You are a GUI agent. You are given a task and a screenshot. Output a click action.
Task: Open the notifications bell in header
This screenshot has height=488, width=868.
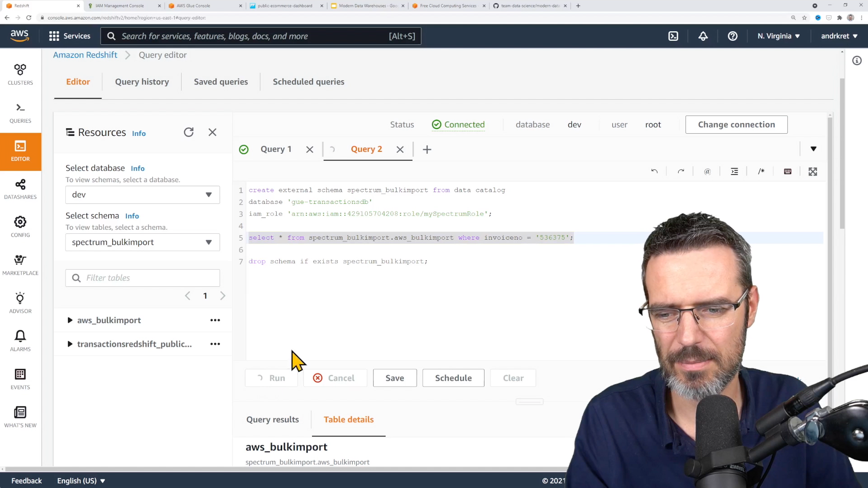tap(703, 36)
